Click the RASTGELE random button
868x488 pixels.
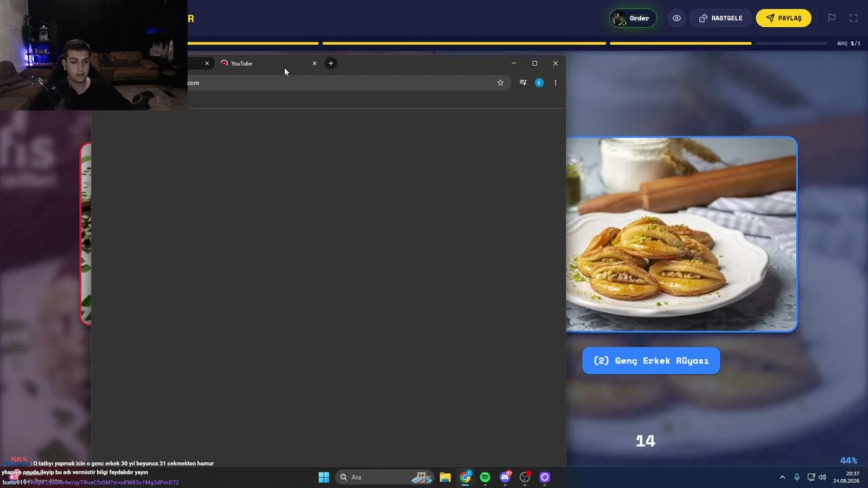point(721,18)
